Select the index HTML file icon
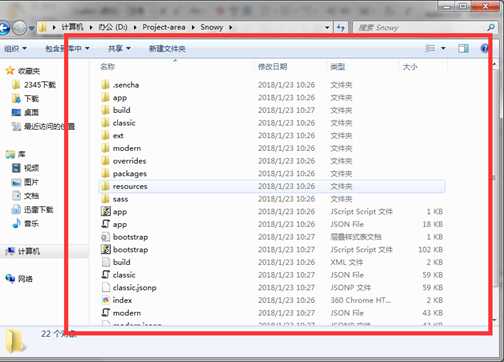This screenshot has height=362, width=504. point(106,300)
